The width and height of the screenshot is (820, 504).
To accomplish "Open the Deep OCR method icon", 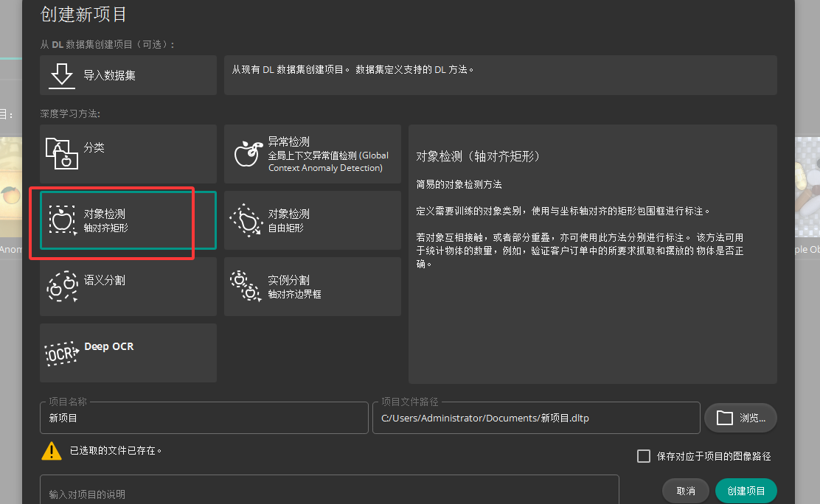I will click(x=63, y=352).
